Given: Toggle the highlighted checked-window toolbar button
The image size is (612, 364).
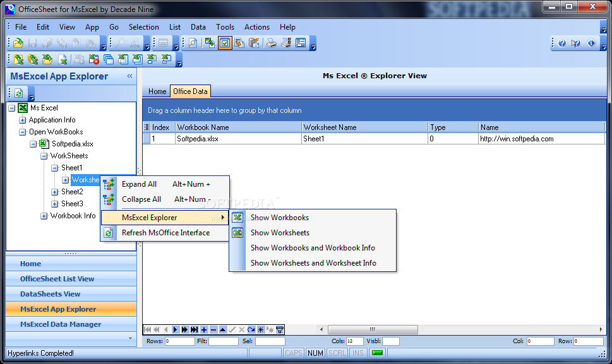Looking at the screenshot, I should 225,43.
